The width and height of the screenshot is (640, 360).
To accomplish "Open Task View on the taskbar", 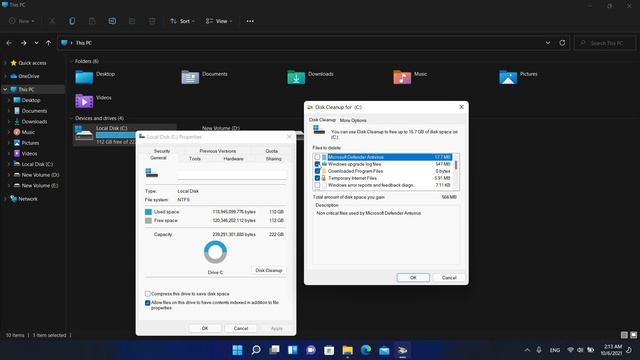I will 274,350.
